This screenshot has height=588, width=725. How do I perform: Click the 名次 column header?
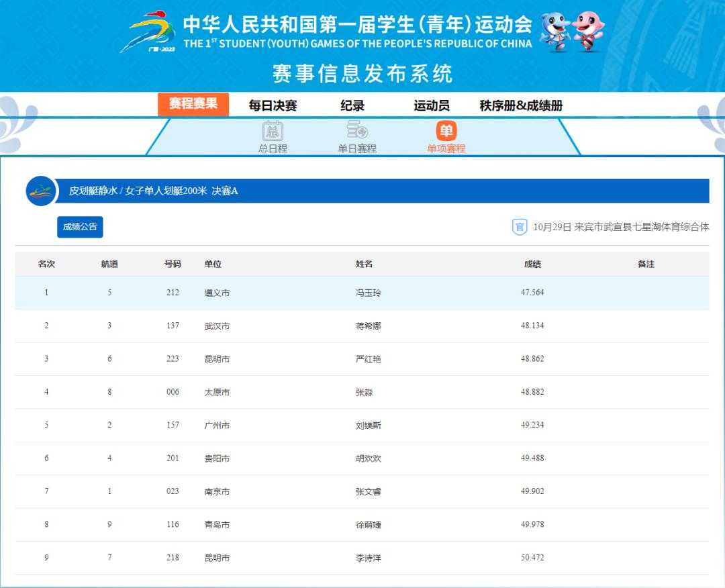(x=46, y=264)
